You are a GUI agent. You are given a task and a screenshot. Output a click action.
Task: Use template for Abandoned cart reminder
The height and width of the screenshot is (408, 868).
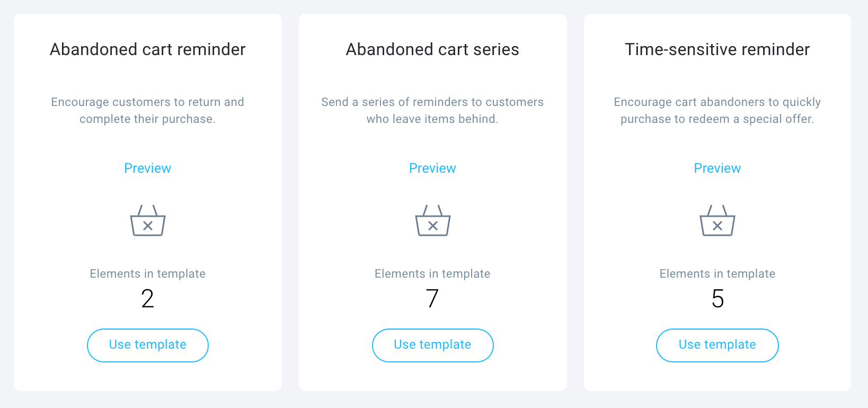pos(148,345)
